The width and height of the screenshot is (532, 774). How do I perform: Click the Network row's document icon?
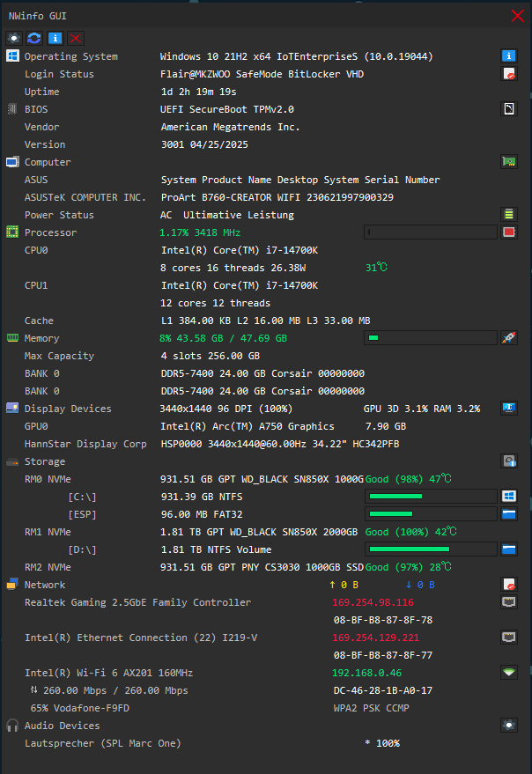coord(509,585)
